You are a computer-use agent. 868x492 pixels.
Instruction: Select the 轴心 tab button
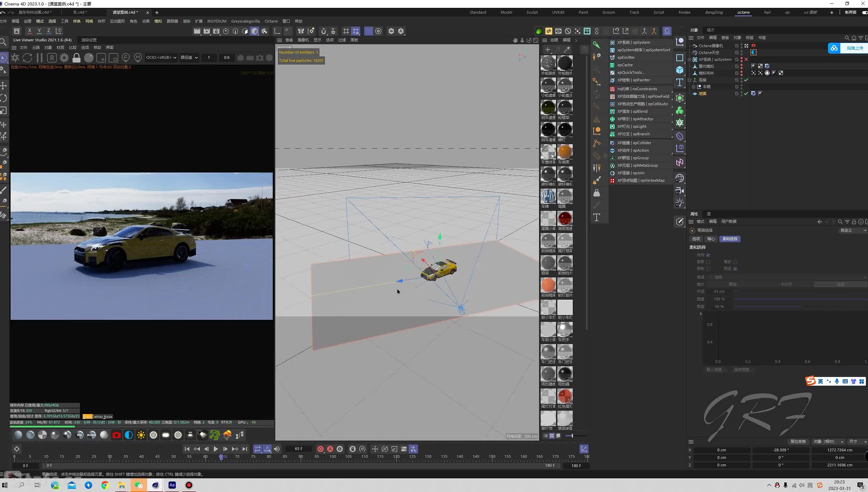(711, 239)
